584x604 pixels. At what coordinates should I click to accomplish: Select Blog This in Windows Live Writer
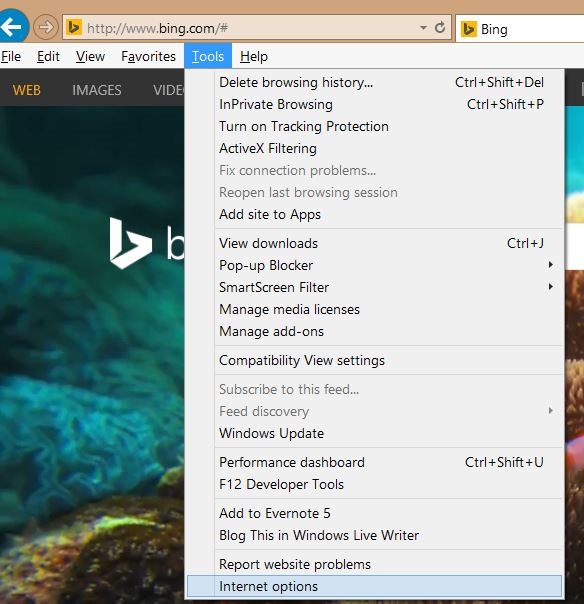[x=374, y=535]
